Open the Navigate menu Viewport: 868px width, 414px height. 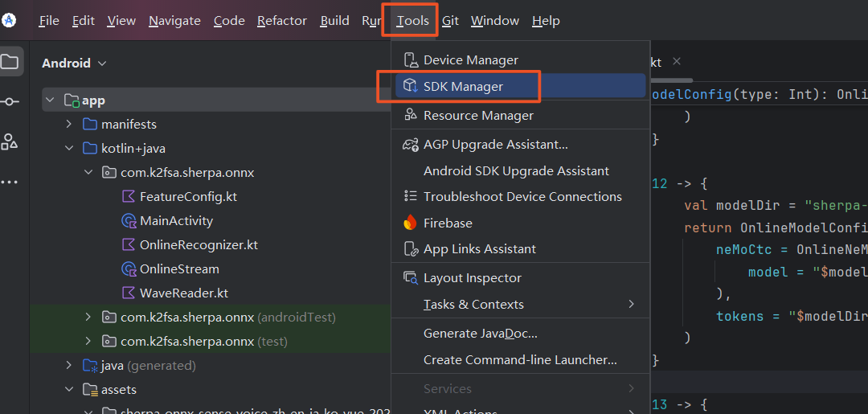[174, 21]
